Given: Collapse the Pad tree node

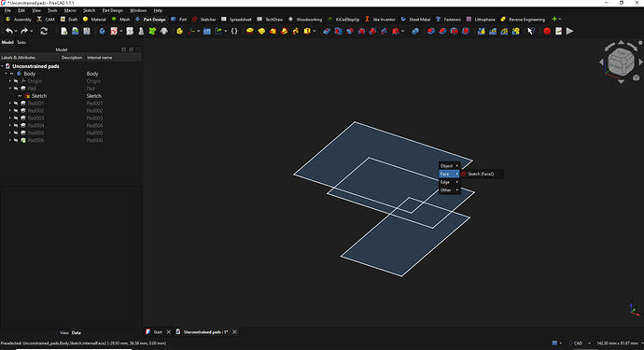Looking at the screenshot, I should [x=10, y=89].
